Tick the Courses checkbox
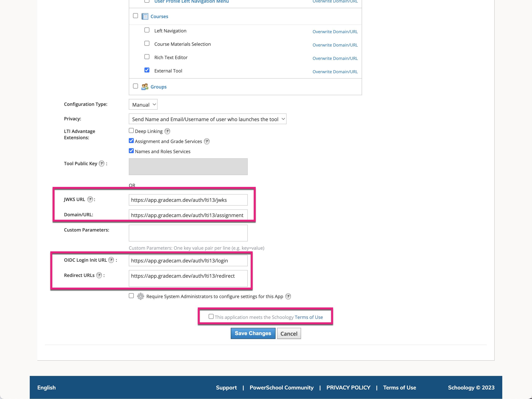 pyautogui.click(x=135, y=16)
